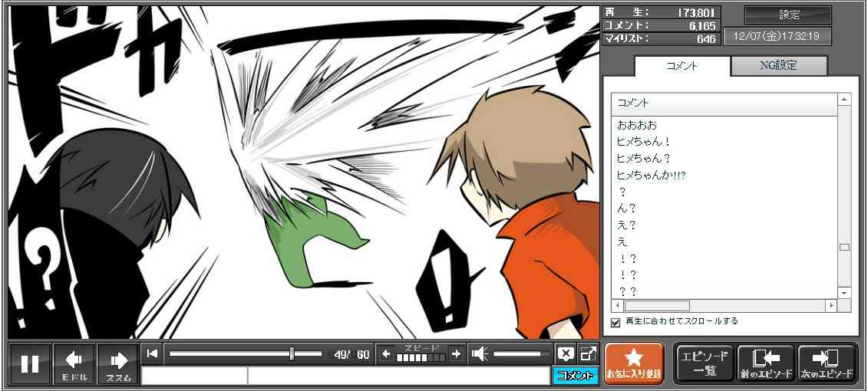
Task: Click the comment text input field
Action: (398, 376)
